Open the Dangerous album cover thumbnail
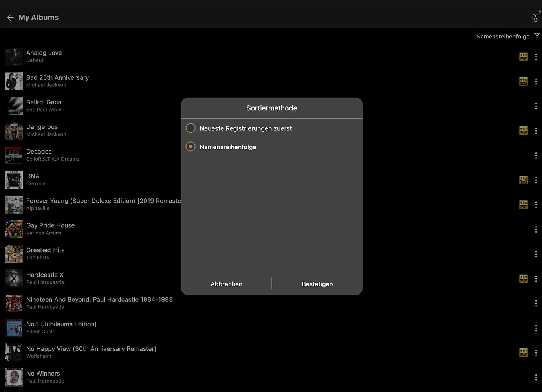The width and height of the screenshot is (542, 392). tap(14, 131)
